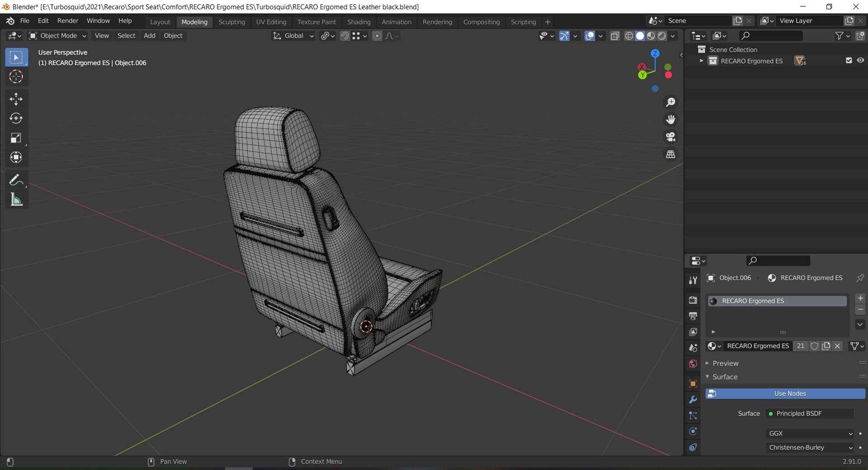This screenshot has width=868, height=470.
Task: Switch to UV Editing workspace tab
Action: click(x=271, y=22)
